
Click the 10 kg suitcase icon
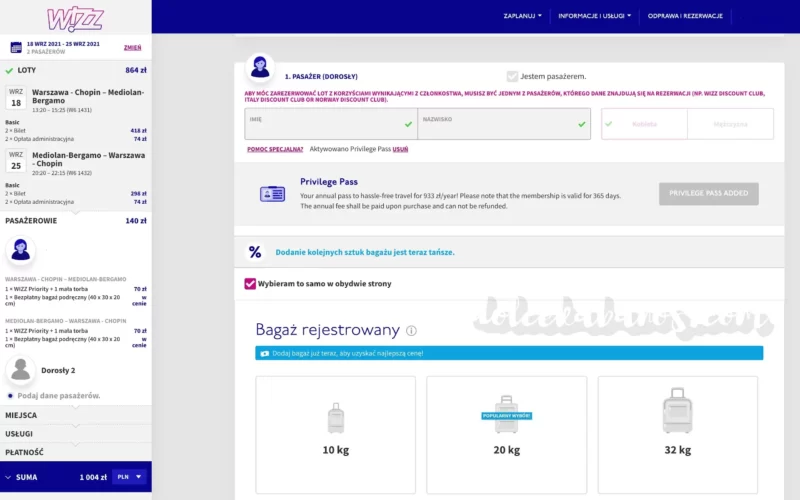336,418
